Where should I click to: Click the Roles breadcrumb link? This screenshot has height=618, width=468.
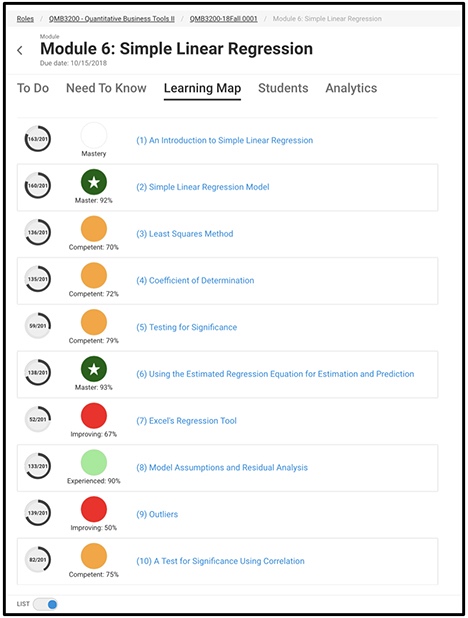(25, 19)
